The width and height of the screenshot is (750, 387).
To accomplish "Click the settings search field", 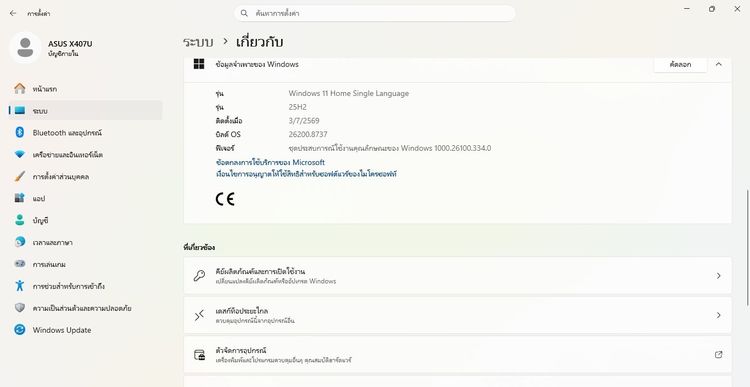I will (x=375, y=13).
